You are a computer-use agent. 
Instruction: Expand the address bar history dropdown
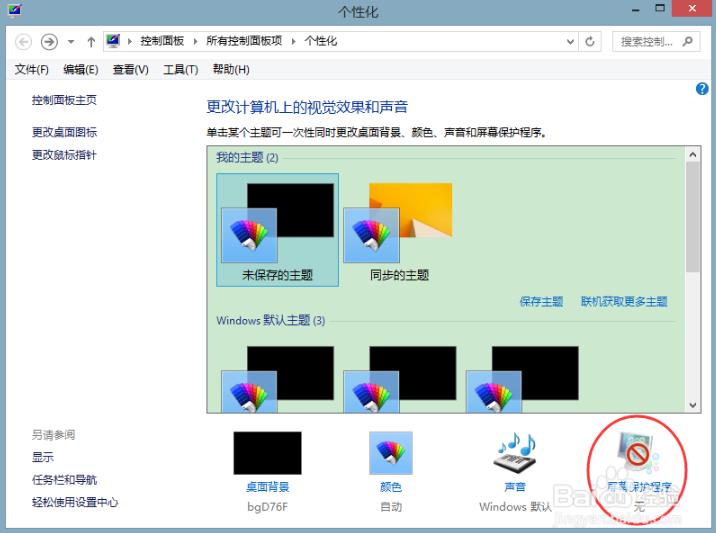tap(570, 42)
